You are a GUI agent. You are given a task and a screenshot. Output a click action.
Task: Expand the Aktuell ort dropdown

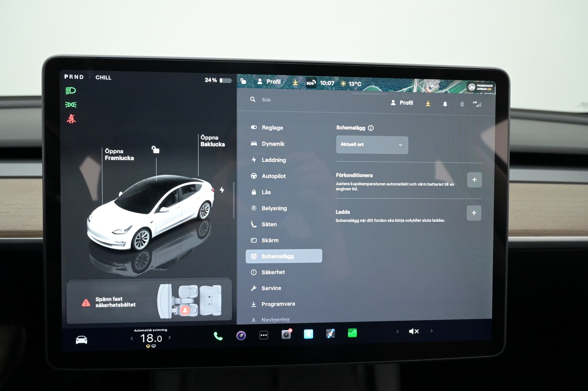coord(372,145)
